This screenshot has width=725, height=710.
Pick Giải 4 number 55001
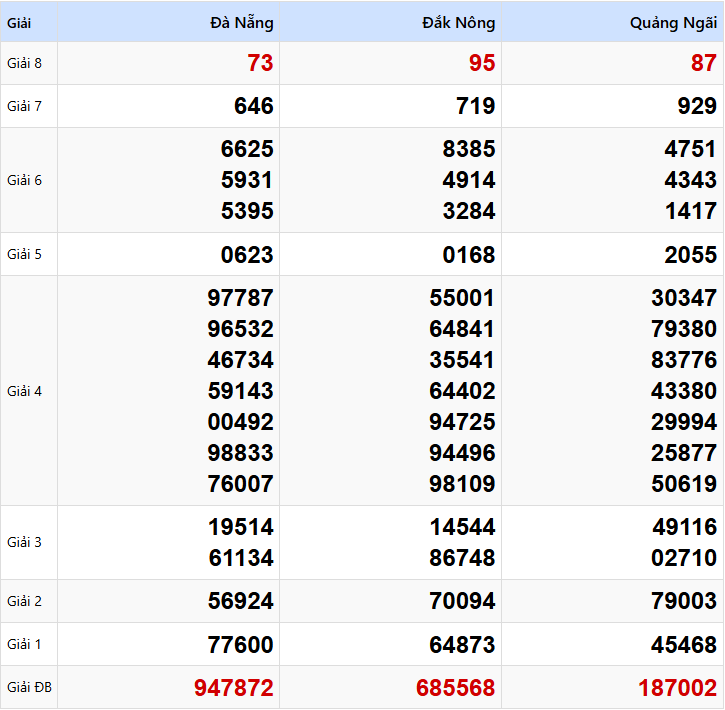(x=462, y=298)
